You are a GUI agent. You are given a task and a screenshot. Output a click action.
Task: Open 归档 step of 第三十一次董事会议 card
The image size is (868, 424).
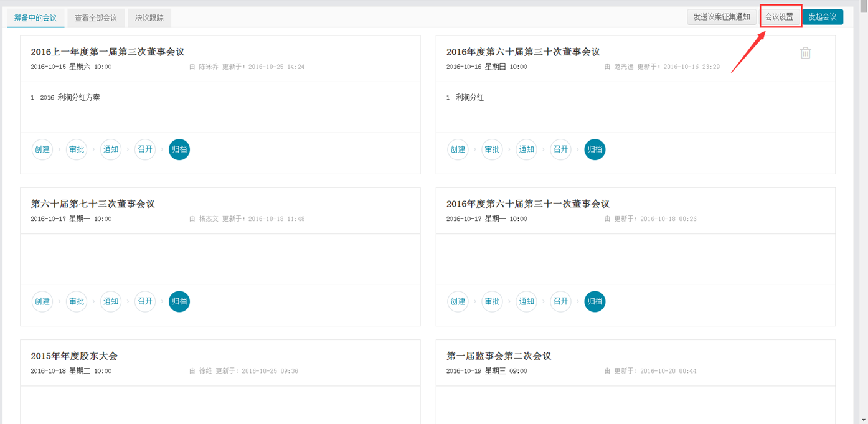(x=595, y=301)
